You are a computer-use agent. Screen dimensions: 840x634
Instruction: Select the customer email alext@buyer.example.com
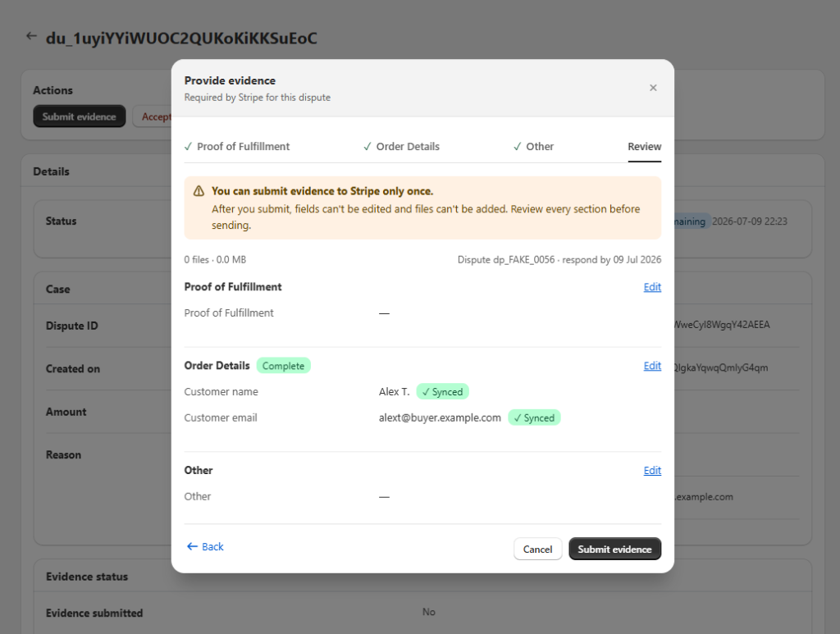440,417
